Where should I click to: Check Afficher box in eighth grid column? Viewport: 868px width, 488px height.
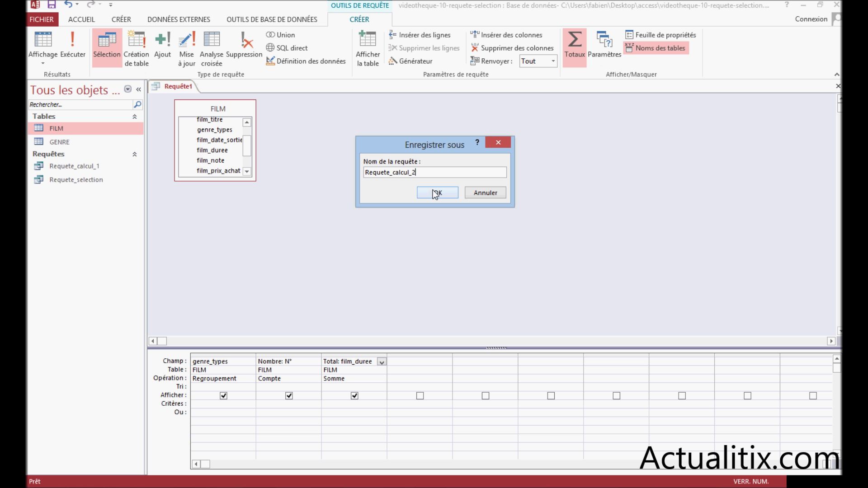point(682,395)
